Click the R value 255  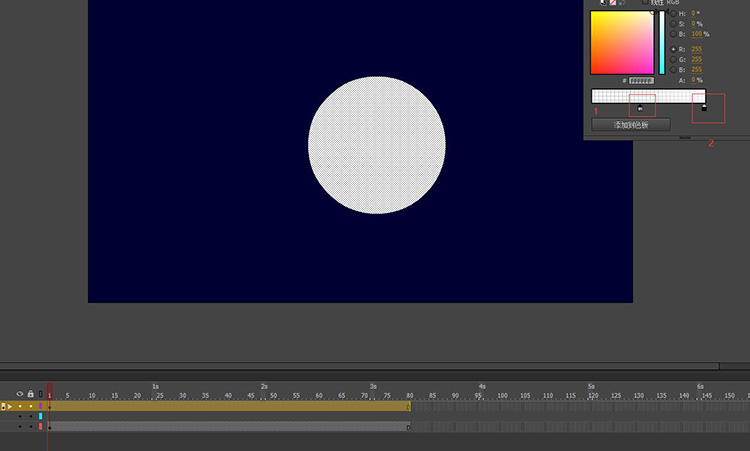point(696,49)
